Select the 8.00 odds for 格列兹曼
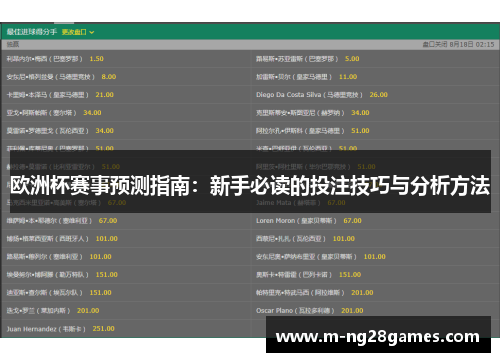 coord(109,77)
